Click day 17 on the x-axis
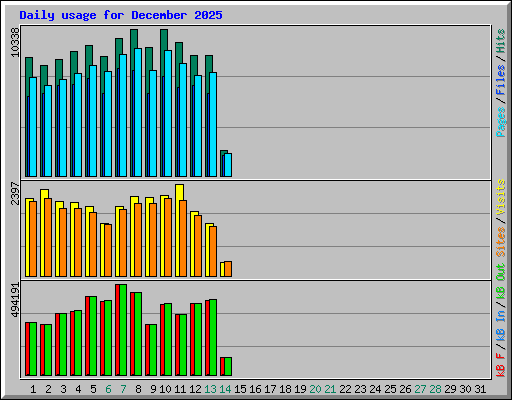 [270, 389]
